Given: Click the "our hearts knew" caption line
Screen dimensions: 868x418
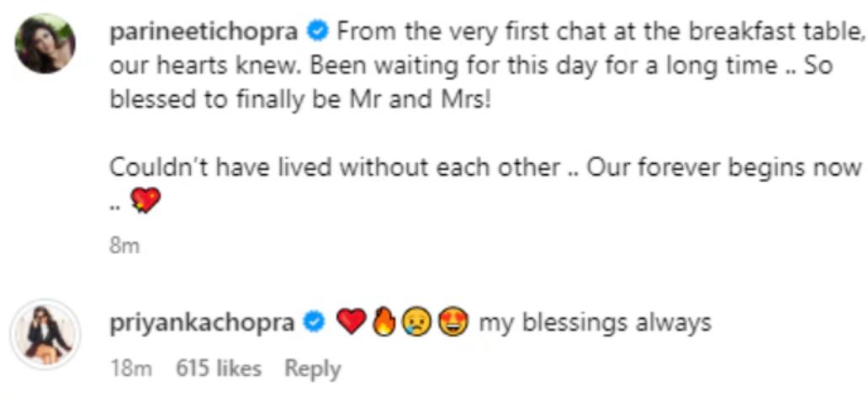Looking at the screenshot, I should click(471, 66).
